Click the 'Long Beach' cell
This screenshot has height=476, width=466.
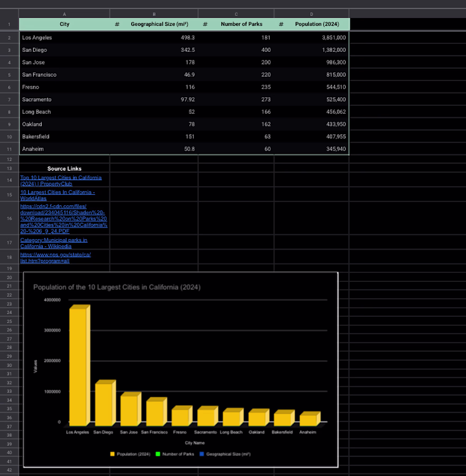[65, 112]
